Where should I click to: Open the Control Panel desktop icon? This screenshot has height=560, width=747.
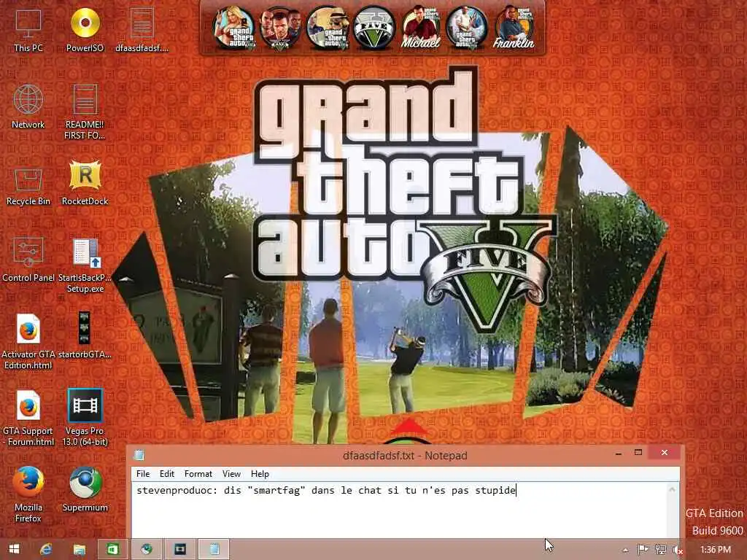click(28, 260)
